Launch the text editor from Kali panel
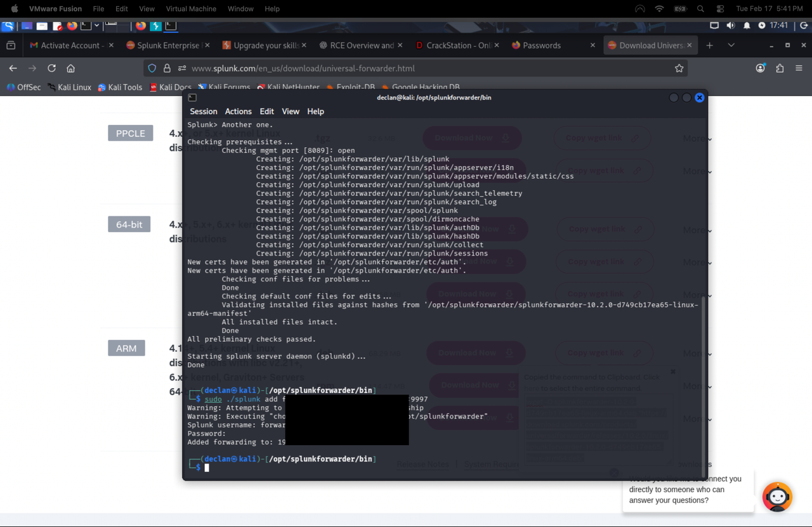 pos(57,26)
